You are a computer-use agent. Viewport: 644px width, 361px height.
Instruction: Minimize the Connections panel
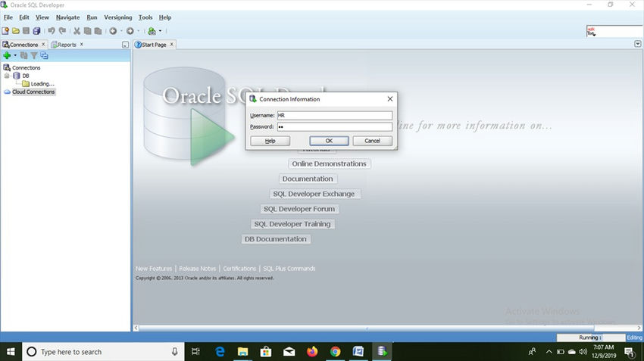[125, 45]
